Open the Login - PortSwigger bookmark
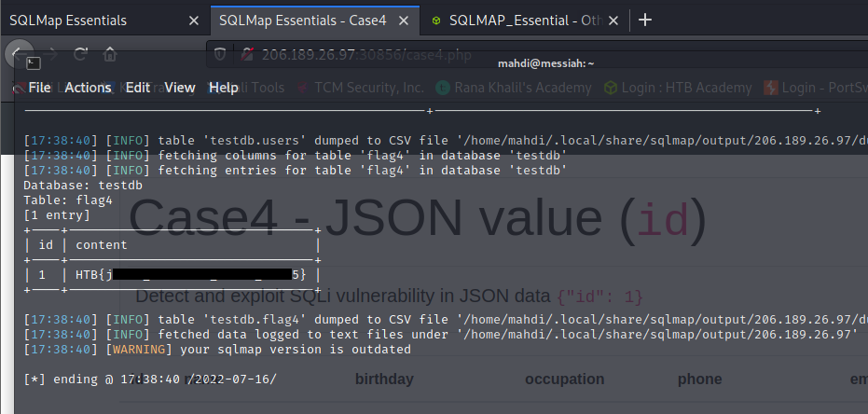 click(815, 88)
